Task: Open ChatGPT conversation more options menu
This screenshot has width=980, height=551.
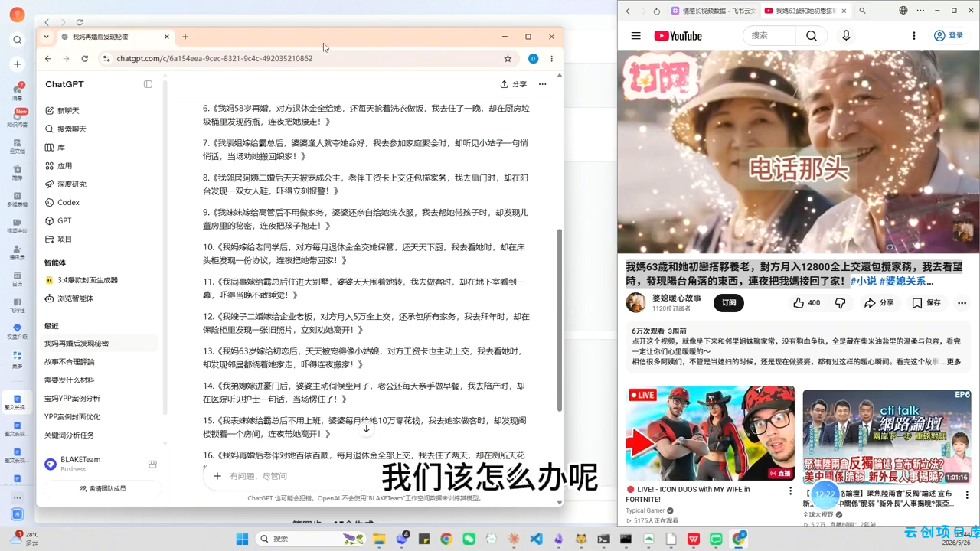Action: click(542, 84)
